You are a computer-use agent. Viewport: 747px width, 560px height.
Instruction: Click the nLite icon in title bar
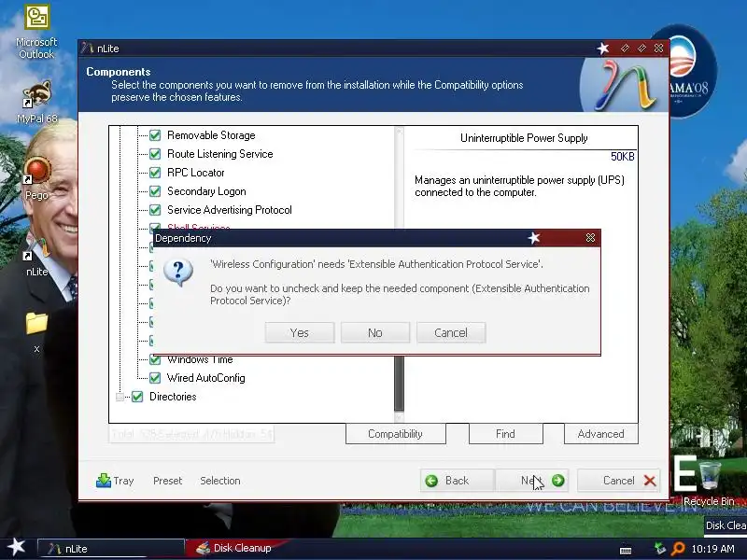click(87, 49)
